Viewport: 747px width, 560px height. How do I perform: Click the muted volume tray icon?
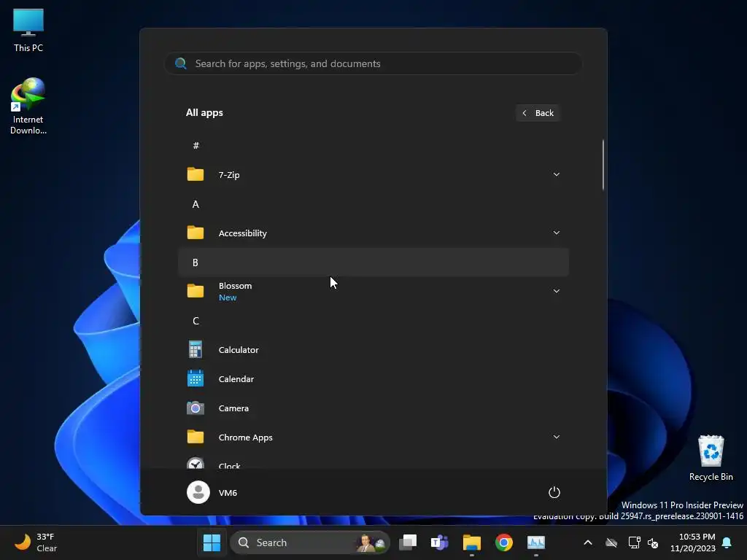653,542
